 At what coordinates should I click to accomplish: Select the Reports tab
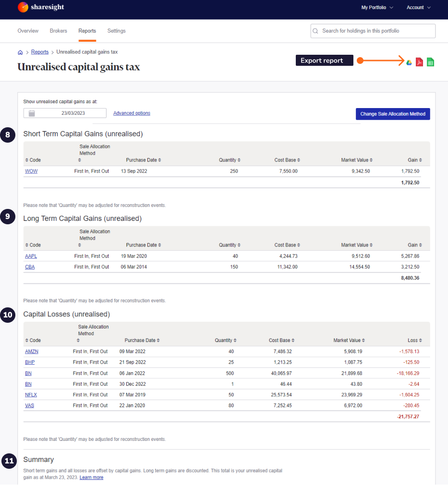click(87, 31)
